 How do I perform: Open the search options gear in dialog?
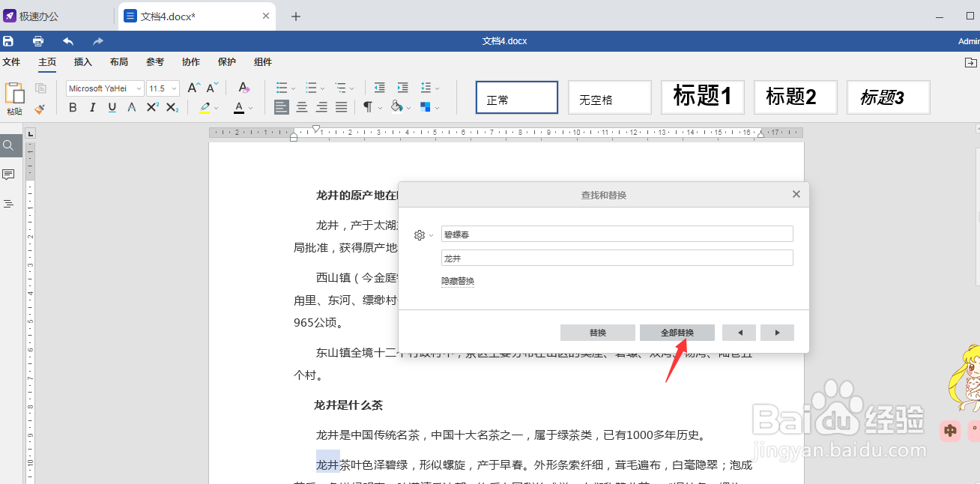419,235
